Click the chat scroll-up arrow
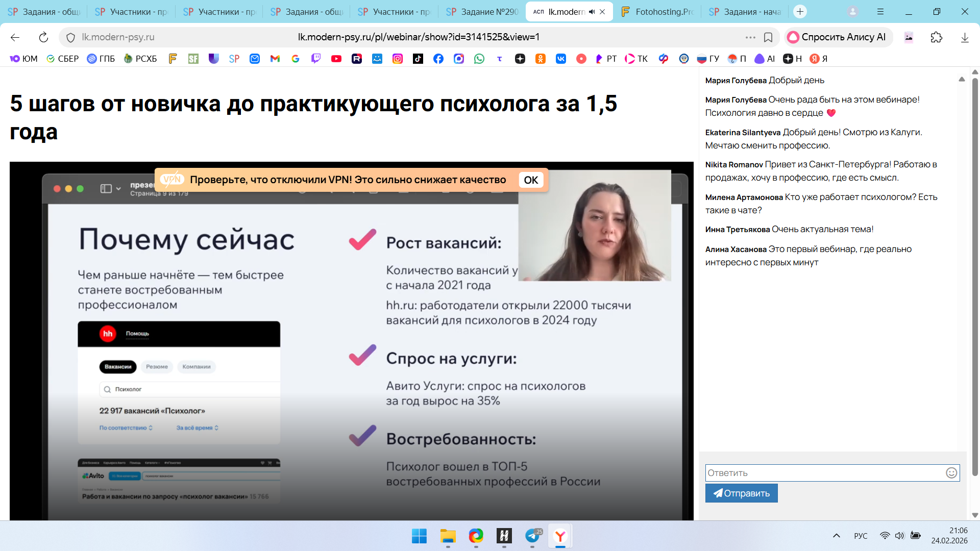980x551 pixels. 962,80
